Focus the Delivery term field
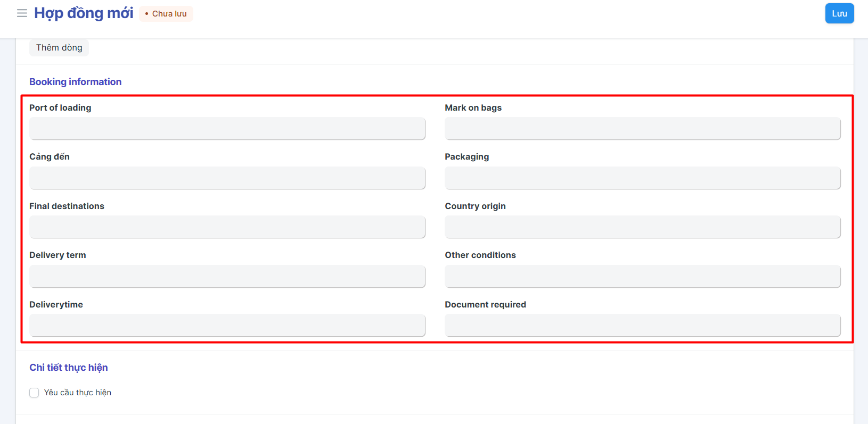Screen dimensions: 868x424 pyautogui.click(x=227, y=277)
